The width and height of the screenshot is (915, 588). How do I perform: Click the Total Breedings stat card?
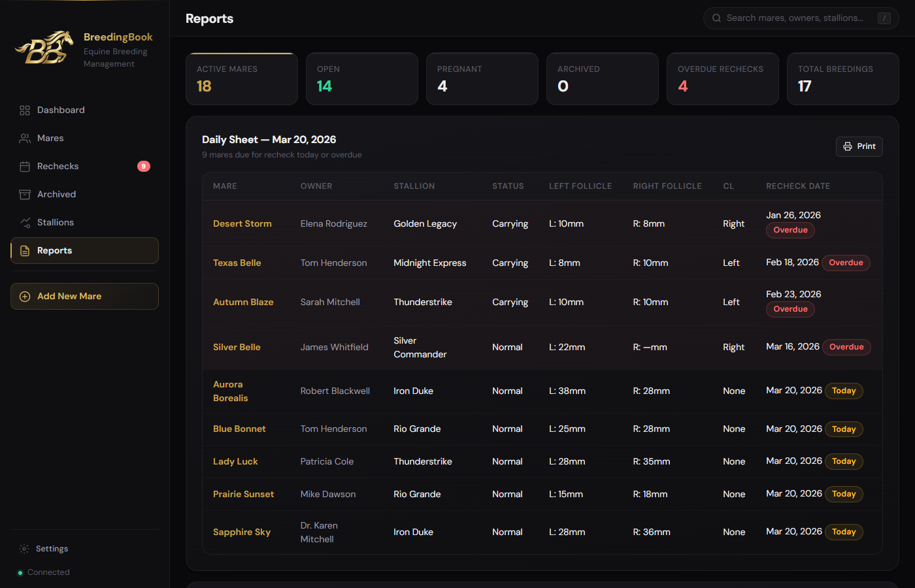click(x=843, y=79)
